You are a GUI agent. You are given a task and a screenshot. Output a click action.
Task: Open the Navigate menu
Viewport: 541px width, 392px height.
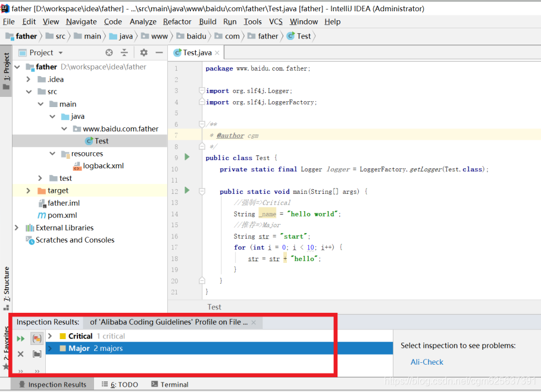click(82, 22)
